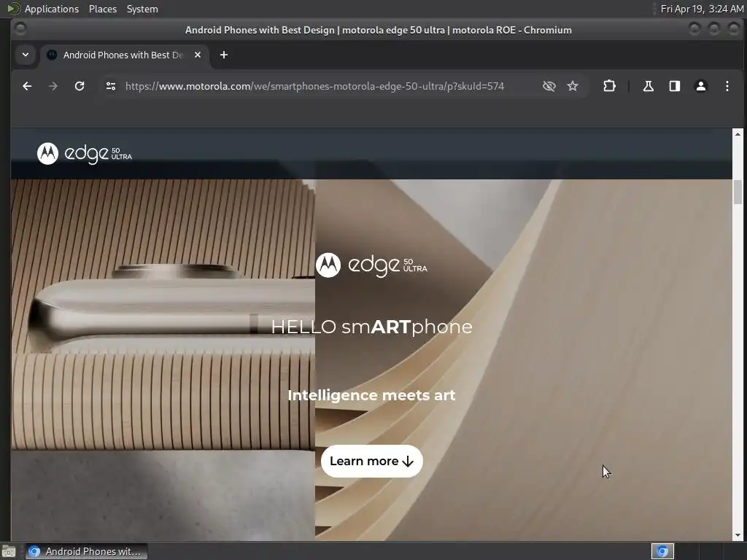Close the Android Phones tab

198,55
